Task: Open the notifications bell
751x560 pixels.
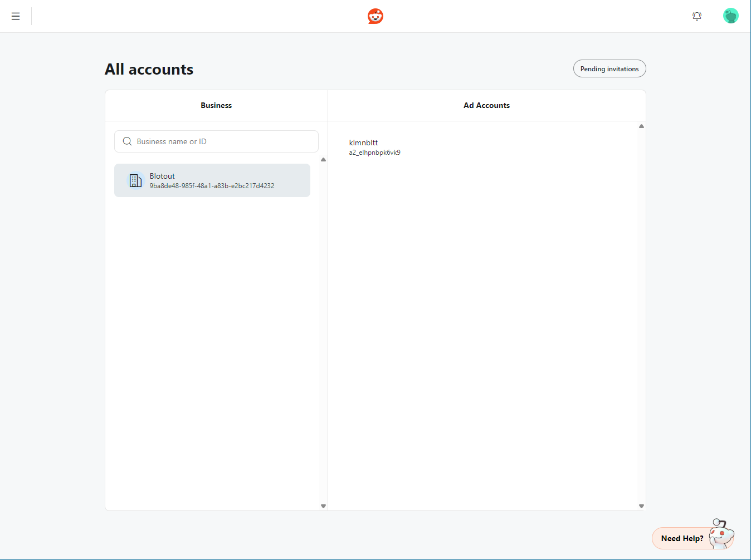Action: click(696, 16)
